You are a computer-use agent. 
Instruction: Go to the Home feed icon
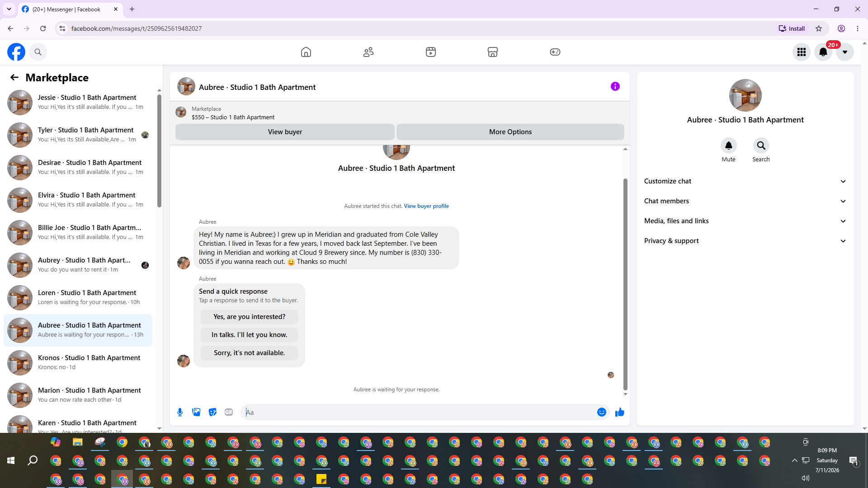coord(306,52)
